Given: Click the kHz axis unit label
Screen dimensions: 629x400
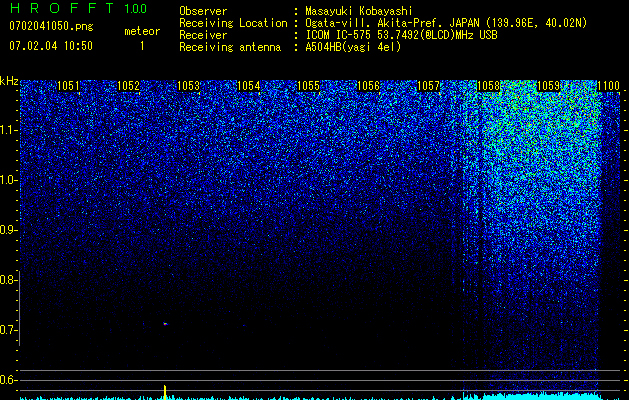Looking at the screenshot, I should click(x=9, y=81).
